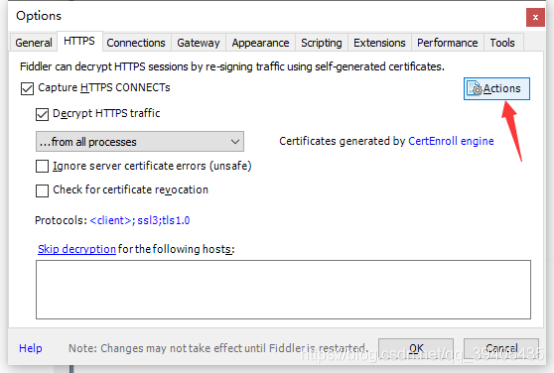
Task: Click the CertEnroll engine link
Action: point(451,141)
